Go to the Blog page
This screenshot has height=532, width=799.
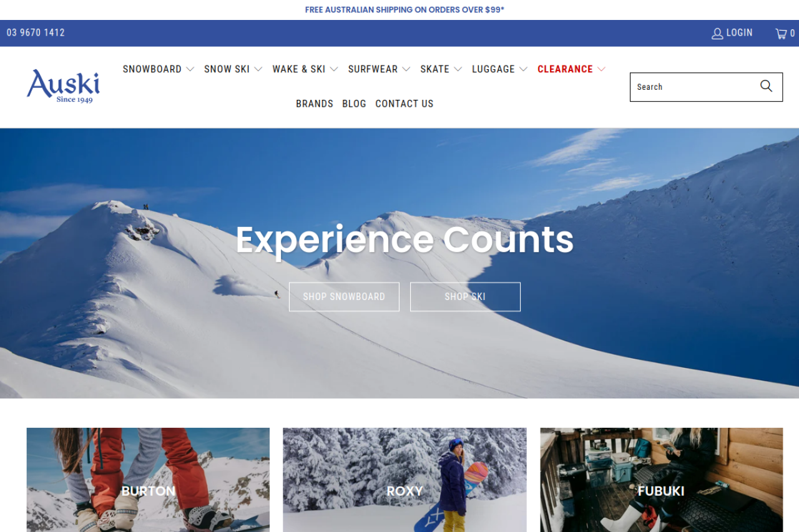354,104
